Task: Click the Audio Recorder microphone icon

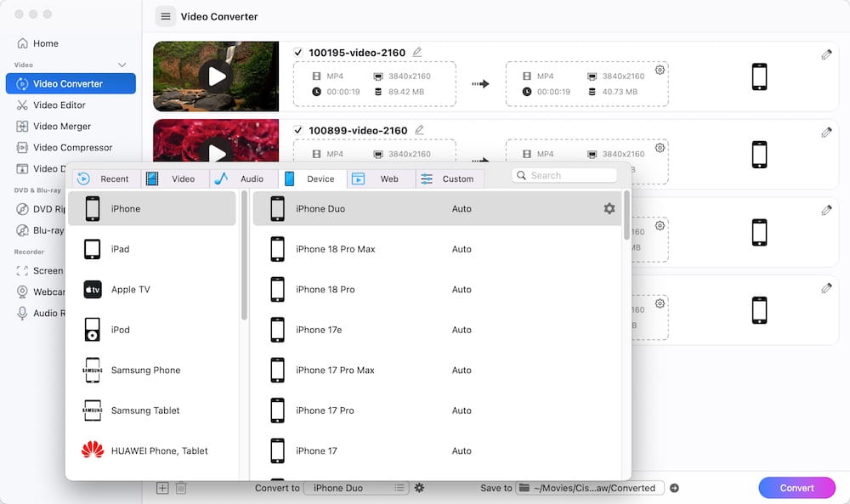Action: (x=22, y=314)
